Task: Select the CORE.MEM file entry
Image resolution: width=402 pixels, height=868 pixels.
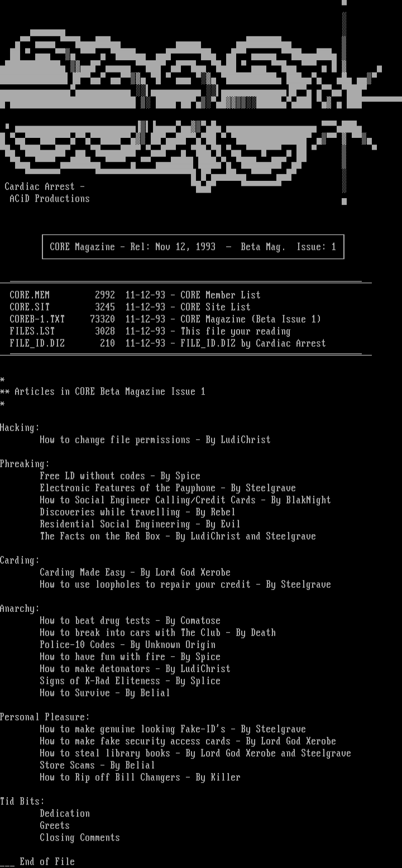Action: [x=135, y=295]
